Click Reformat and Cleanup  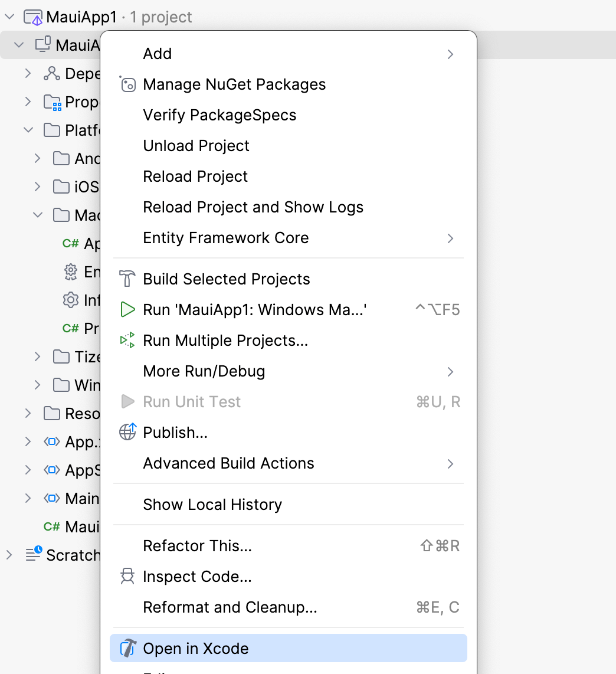click(x=230, y=607)
